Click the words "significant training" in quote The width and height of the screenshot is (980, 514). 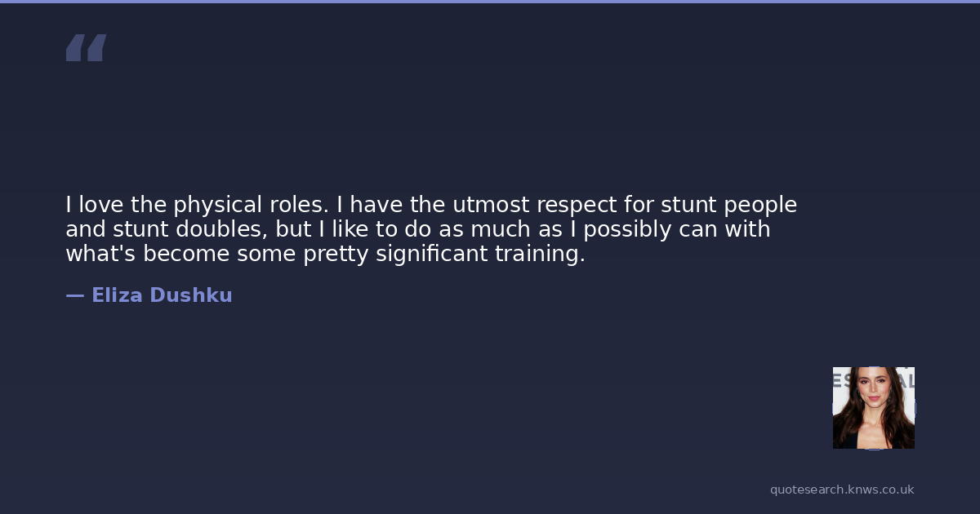(x=480, y=254)
